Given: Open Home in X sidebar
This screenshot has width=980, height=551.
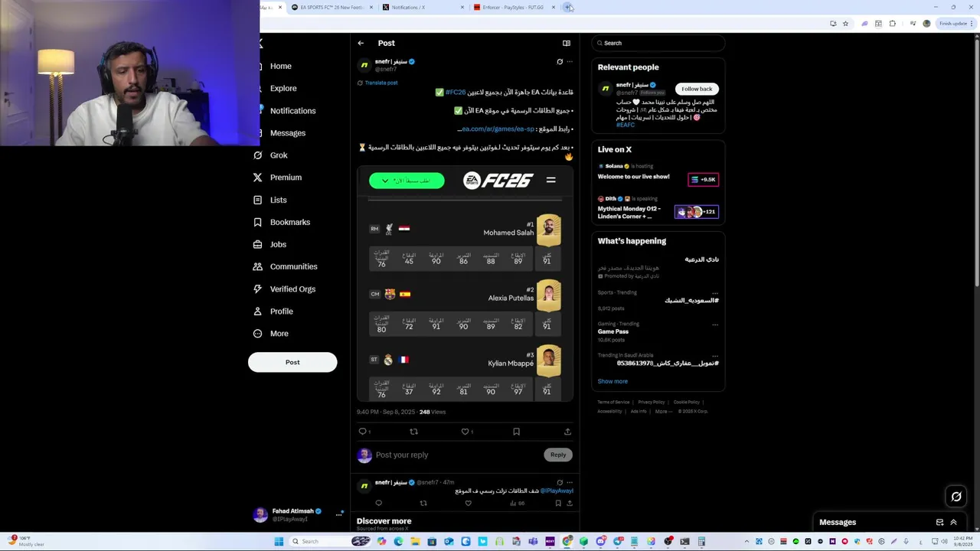Looking at the screenshot, I should coord(280,66).
